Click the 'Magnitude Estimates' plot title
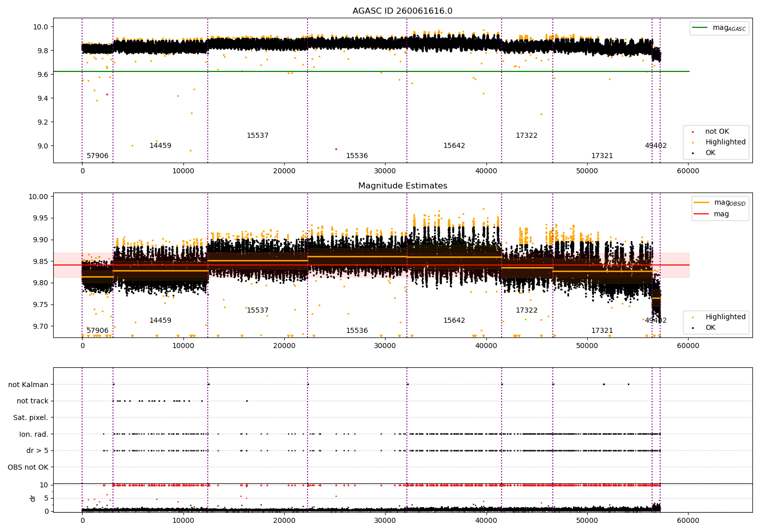This screenshot has height=532, width=760. coord(403,186)
